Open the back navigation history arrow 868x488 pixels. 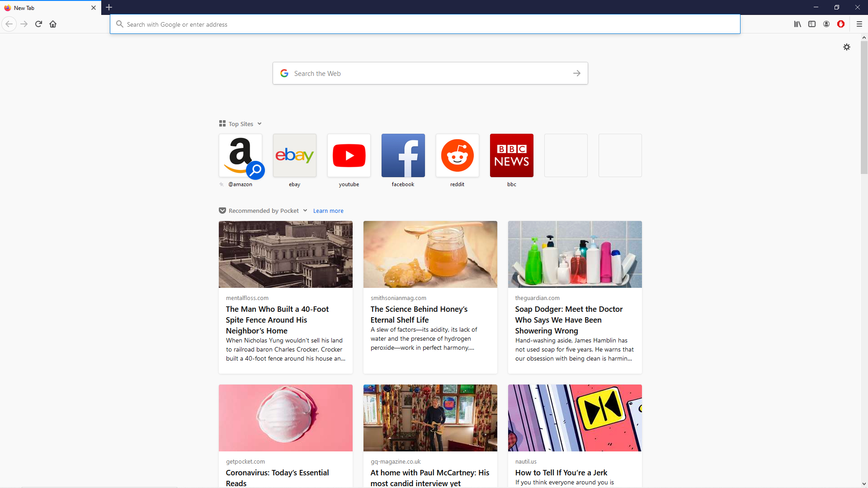[9, 24]
